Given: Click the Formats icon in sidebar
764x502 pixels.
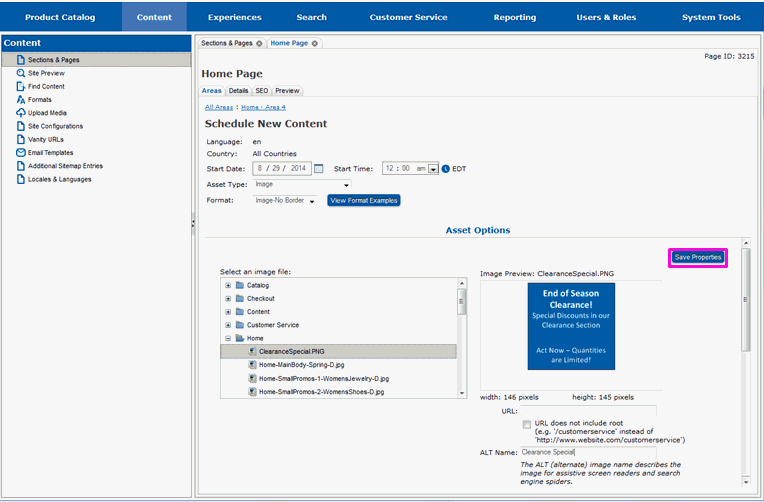Looking at the screenshot, I should [20, 99].
